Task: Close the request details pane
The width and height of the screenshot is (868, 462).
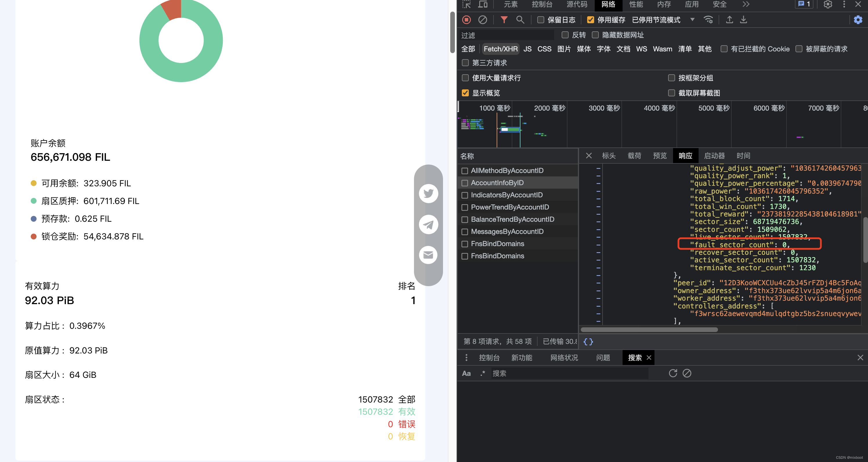Action: point(589,156)
